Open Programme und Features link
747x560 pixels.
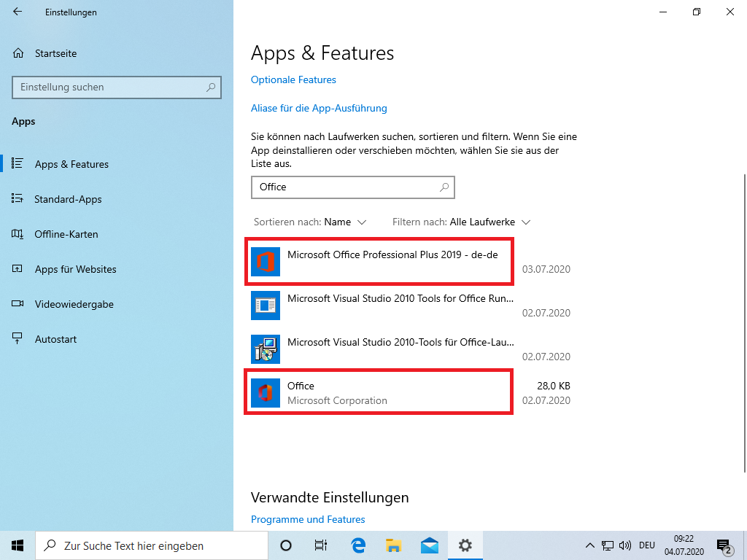tap(308, 519)
